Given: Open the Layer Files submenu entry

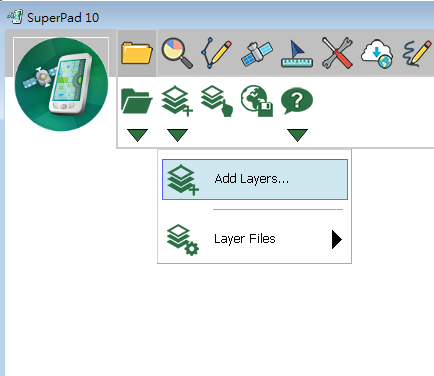Looking at the screenshot, I should click(x=255, y=239).
